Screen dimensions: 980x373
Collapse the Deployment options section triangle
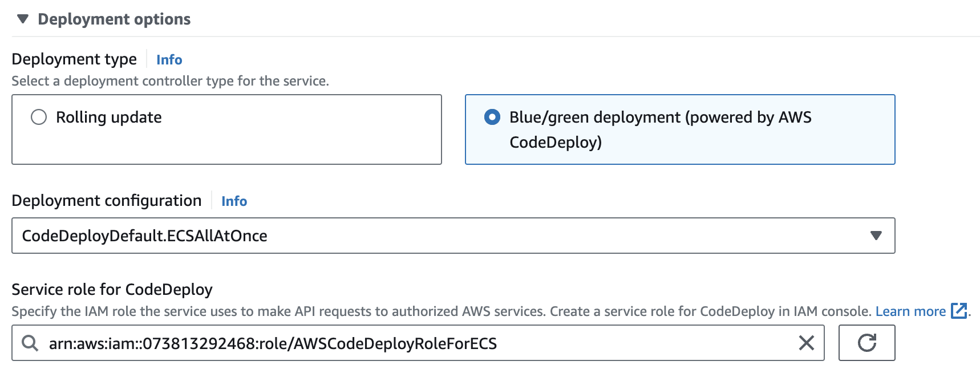click(23, 19)
